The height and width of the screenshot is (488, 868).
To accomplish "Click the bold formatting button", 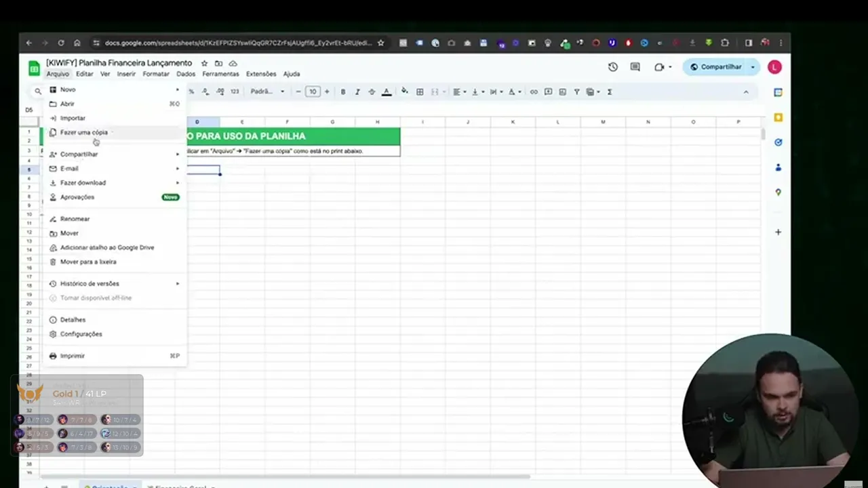I will [x=343, y=91].
